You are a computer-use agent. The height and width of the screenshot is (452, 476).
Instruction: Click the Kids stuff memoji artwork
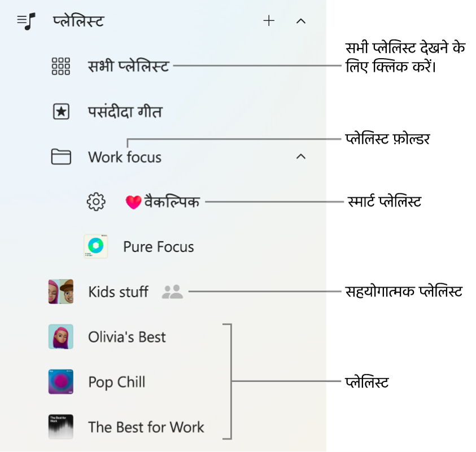pyautogui.click(x=61, y=292)
